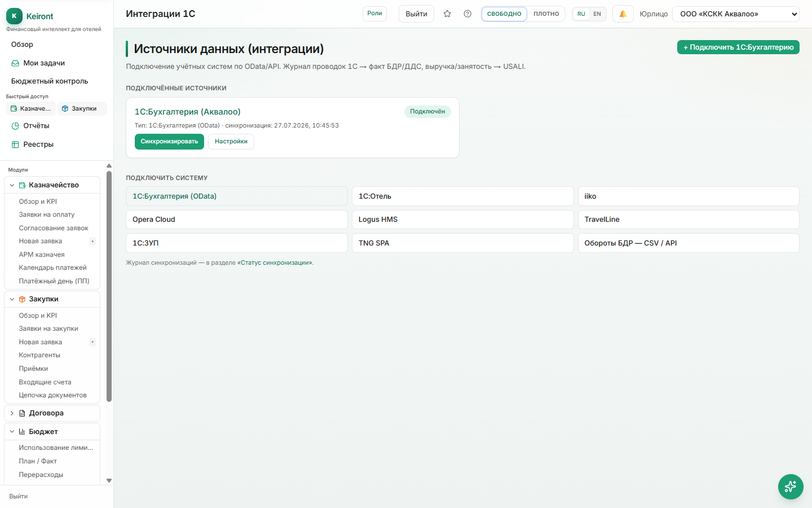Click plus badge beside Закупки's Новая заявка
This screenshot has width=812, height=508.
pyautogui.click(x=92, y=342)
